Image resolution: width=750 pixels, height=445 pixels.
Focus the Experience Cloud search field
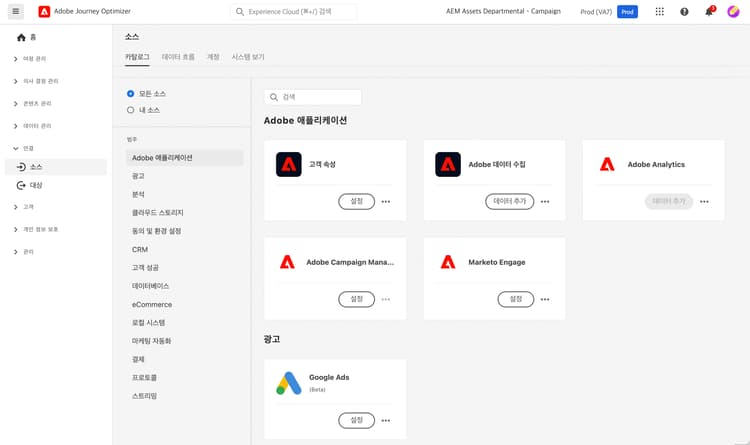pos(294,11)
